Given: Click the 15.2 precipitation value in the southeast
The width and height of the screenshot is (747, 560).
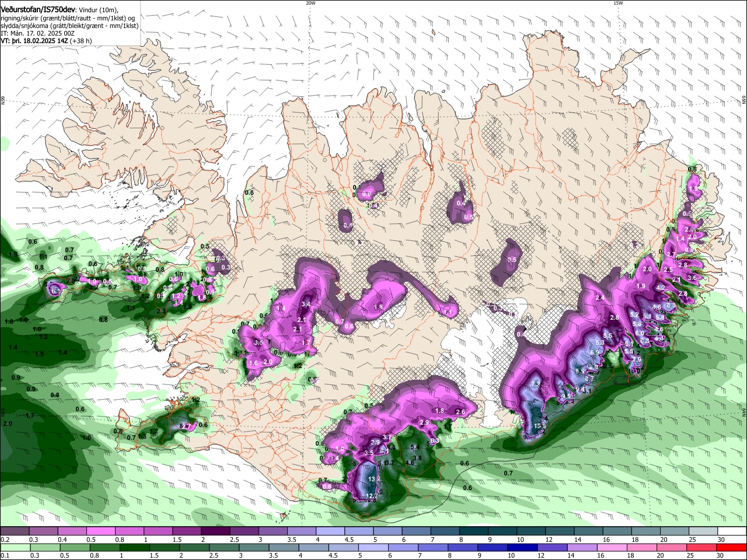Looking at the screenshot, I should click(540, 426).
